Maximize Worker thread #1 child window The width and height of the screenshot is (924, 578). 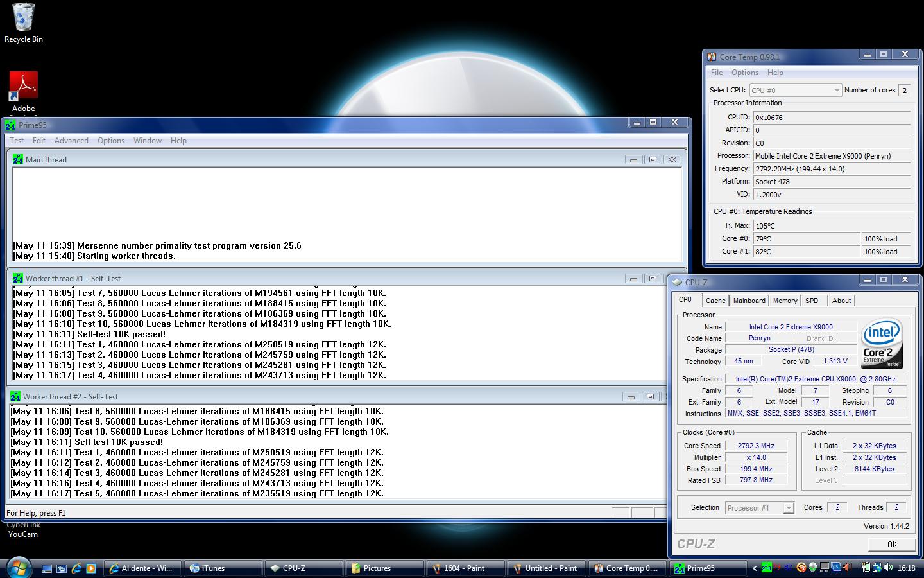coord(653,279)
